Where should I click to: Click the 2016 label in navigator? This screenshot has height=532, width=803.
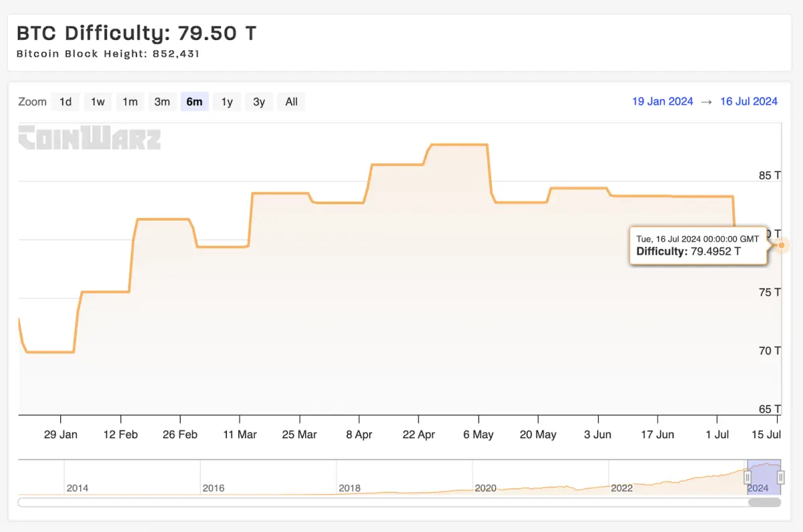(213, 488)
